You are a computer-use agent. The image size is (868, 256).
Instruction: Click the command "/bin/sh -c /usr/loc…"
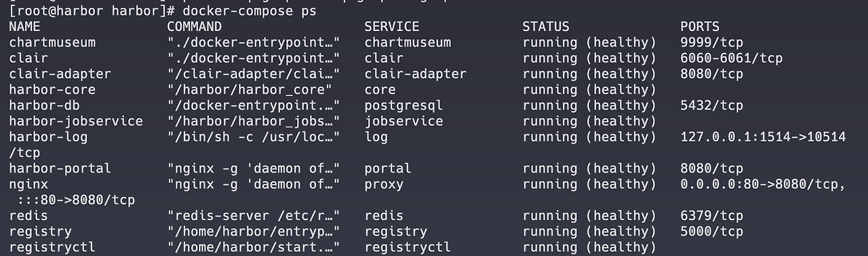pyautogui.click(x=254, y=137)
